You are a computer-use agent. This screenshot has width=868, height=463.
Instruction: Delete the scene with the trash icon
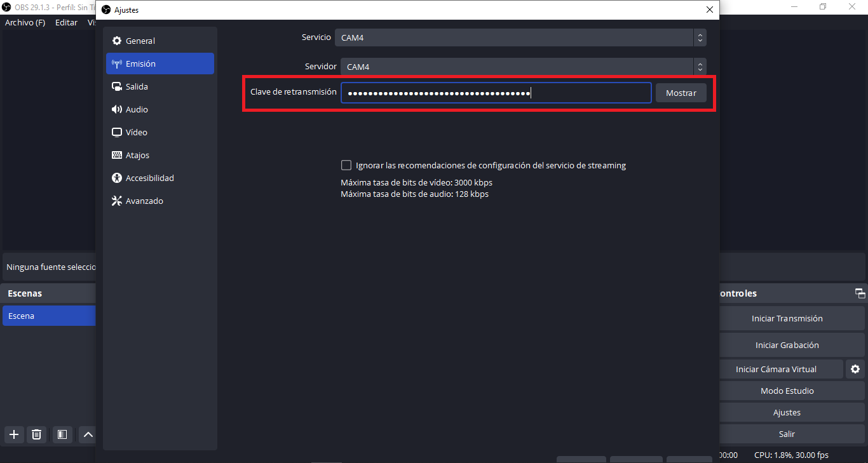click(x=37, y=434)
